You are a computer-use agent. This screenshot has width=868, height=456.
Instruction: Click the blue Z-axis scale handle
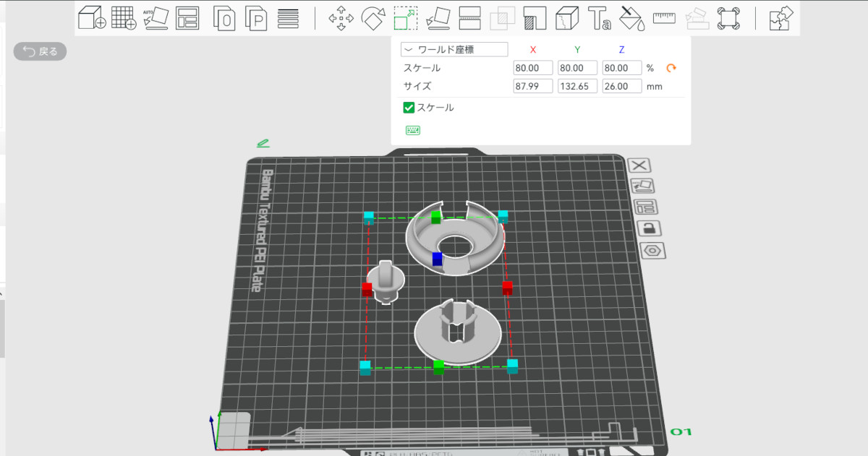(x=437, y=259)
